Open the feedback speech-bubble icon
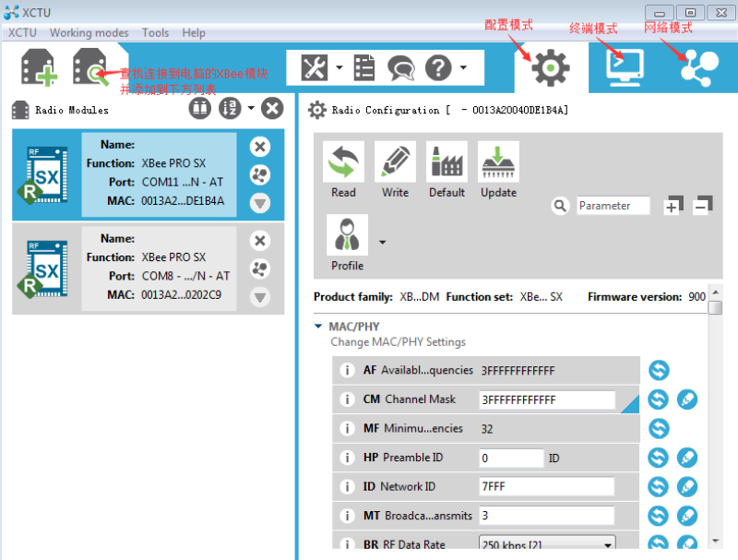738x560 pixels. [401, 68]
